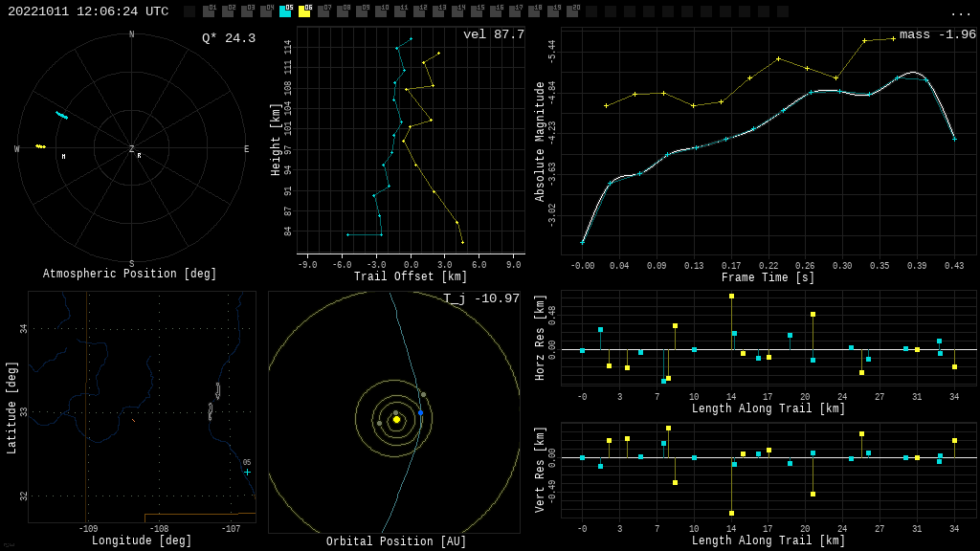Select station square 12 in top bar

coord(419,11)
